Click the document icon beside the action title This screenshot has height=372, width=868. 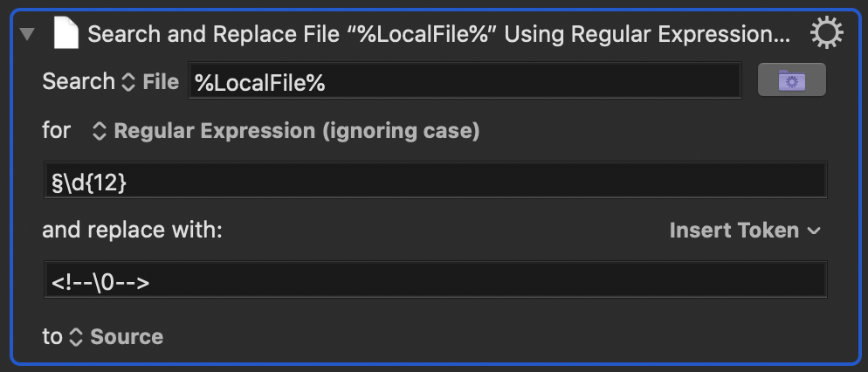coord(65,34)
